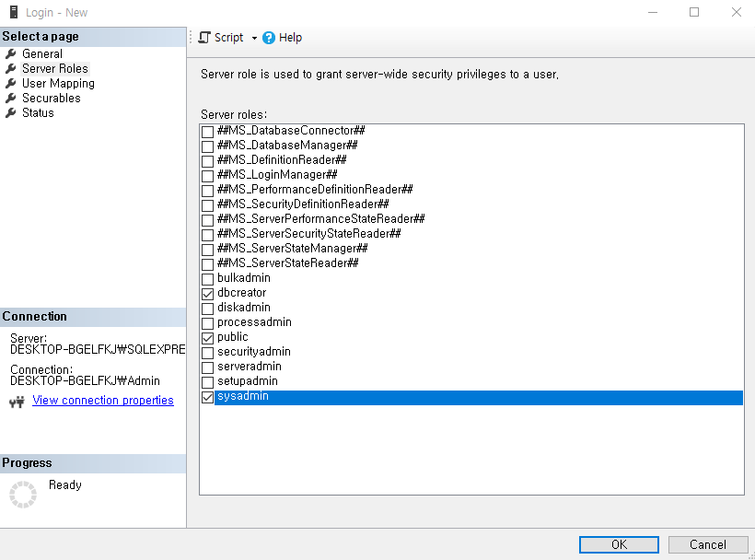Enable ##MS_ServerStateManager## checkbox
This screenshot has width=755, height=560.
tap(207, 250)
